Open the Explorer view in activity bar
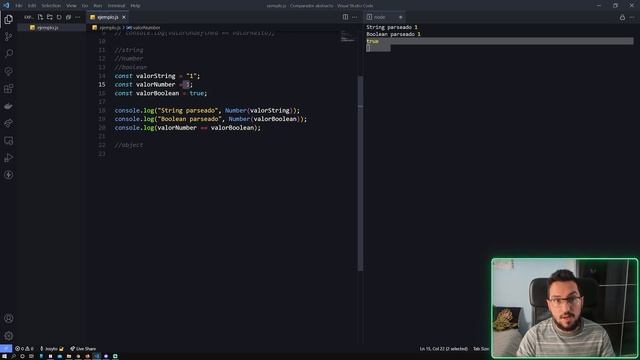The width and height of the screenshot is (640, 360). [x=9, y=19]
